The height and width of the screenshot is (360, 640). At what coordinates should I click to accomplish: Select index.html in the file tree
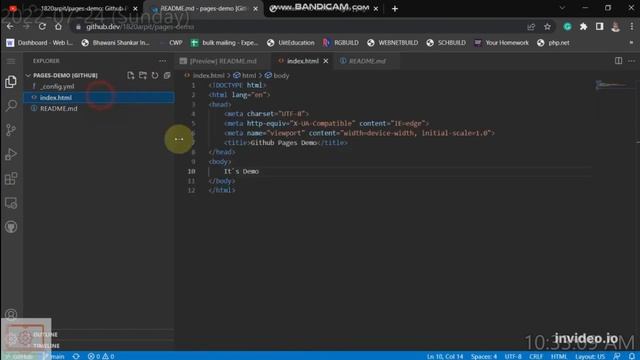pos(98,98)
